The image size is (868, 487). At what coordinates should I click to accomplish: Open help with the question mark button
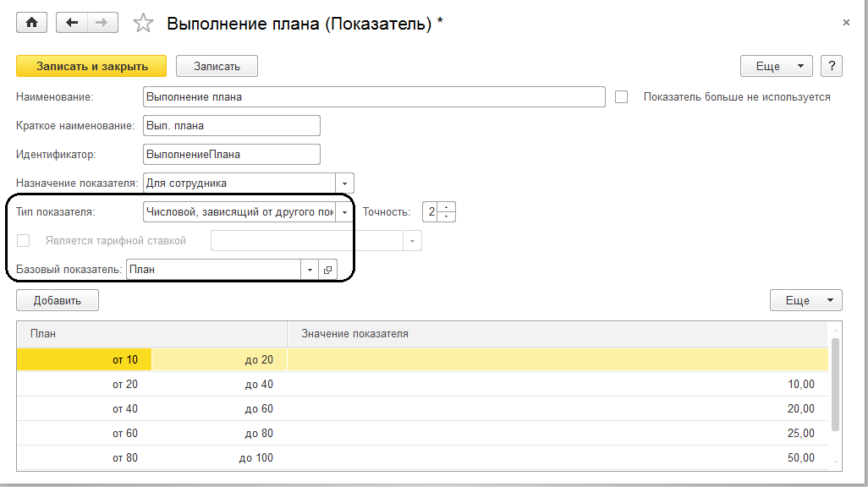(x=832, y=66)
